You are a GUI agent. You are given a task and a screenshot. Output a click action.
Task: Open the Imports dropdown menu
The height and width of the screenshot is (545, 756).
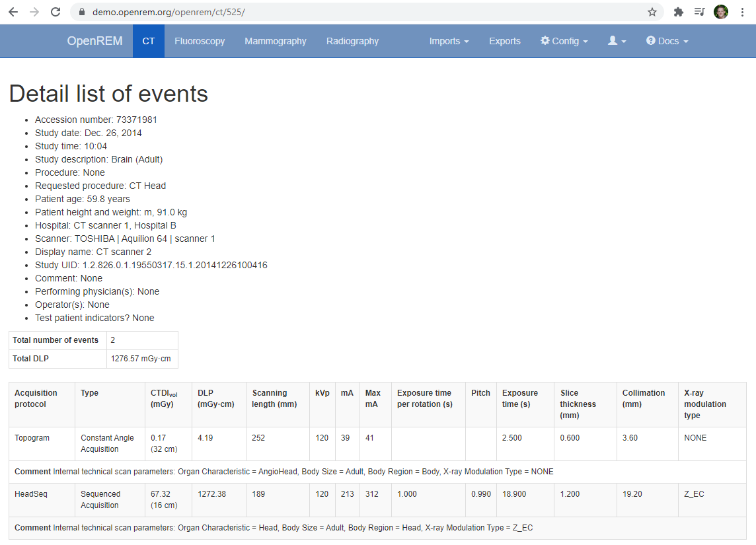tap(449, 41)
